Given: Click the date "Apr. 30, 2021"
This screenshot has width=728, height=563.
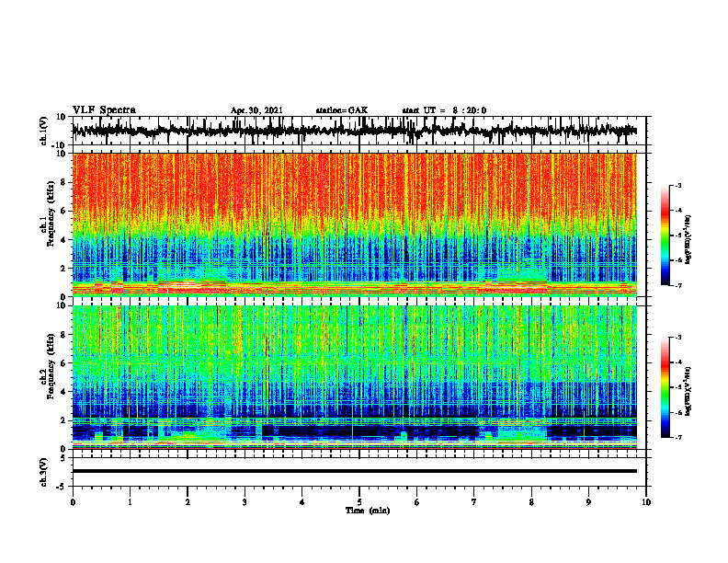Looking at the screenshot, I should 256,110.
